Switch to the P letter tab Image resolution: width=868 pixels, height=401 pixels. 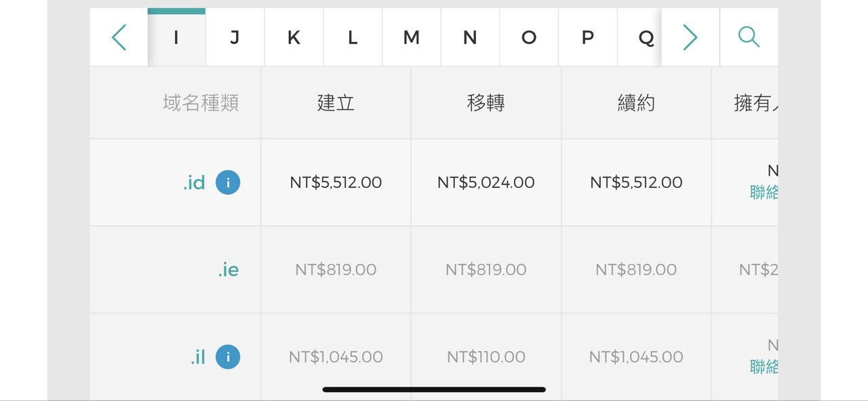coord(588,37)
